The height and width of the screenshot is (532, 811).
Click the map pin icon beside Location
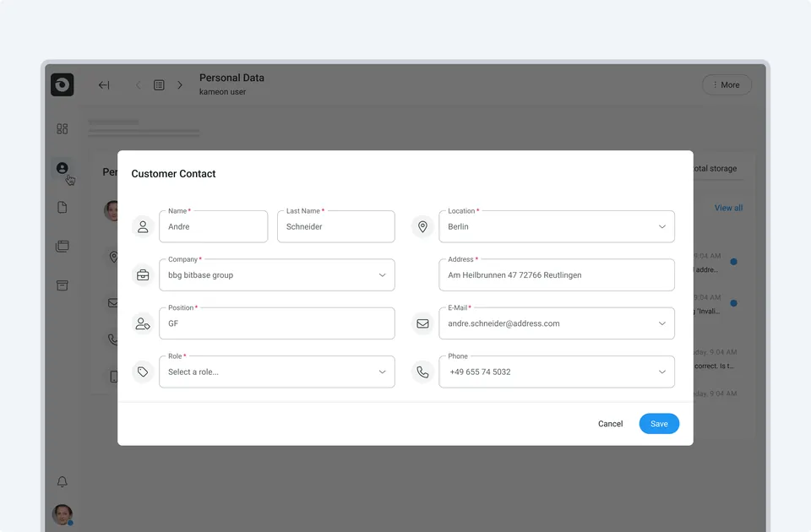tap(422, 226)
